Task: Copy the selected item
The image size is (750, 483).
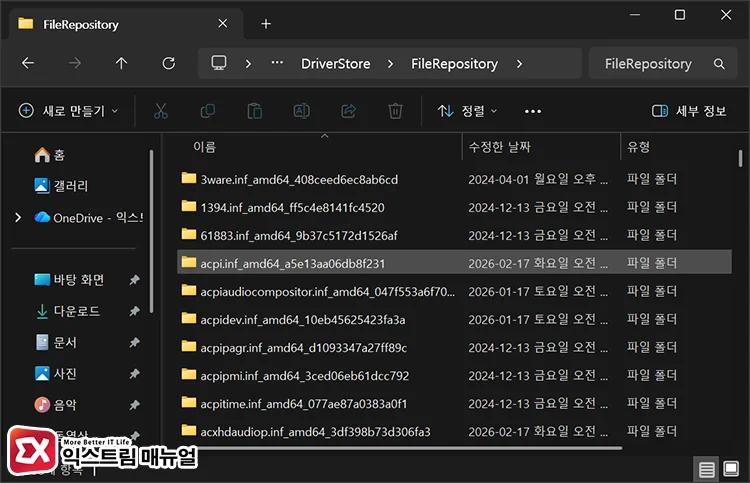Action: tap(208, 111)
